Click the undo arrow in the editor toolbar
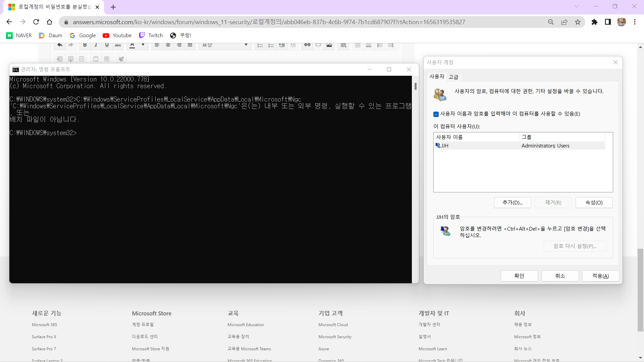The image size is (644, 362). [60, 45]
